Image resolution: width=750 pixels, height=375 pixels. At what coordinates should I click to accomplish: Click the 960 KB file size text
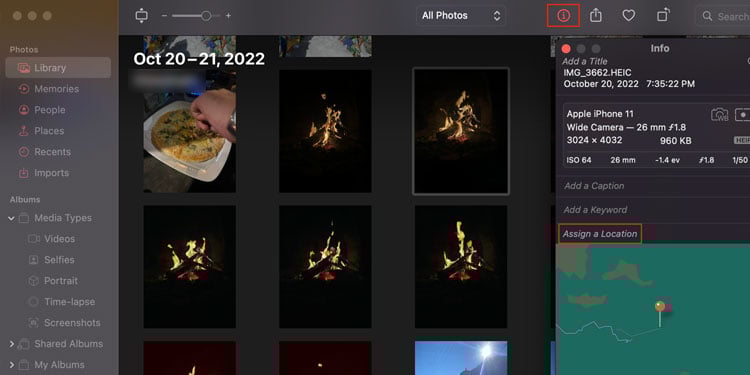676,141
